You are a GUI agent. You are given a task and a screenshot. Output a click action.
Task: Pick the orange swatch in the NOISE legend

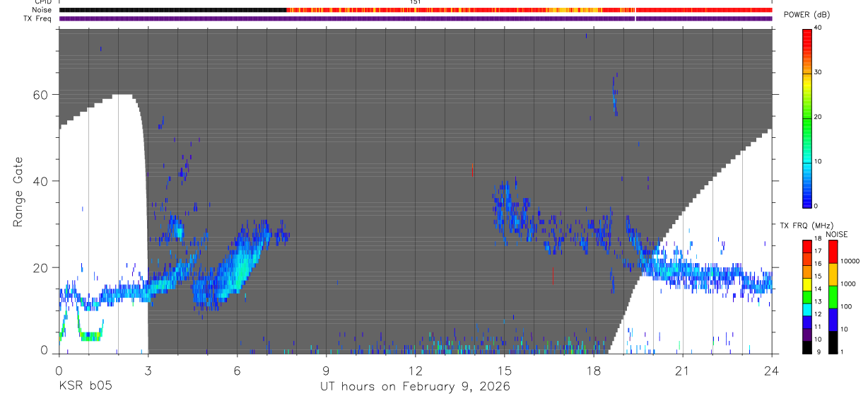833,274
